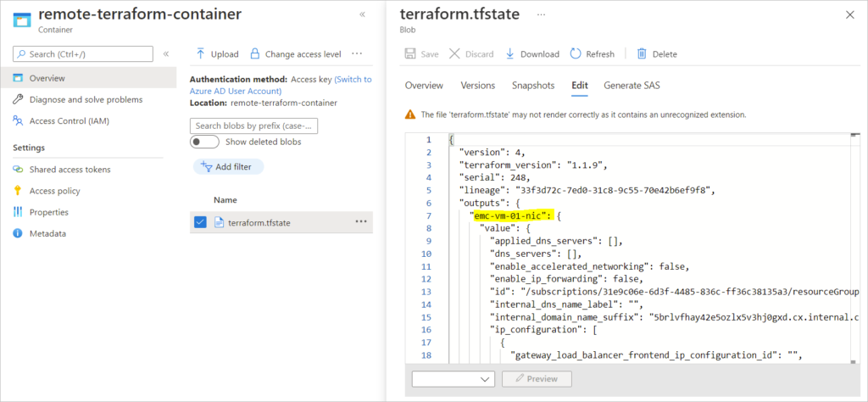
Task: Uncheck the terraform.tfstate row checkbox
Action: click(x=200, y=222)
